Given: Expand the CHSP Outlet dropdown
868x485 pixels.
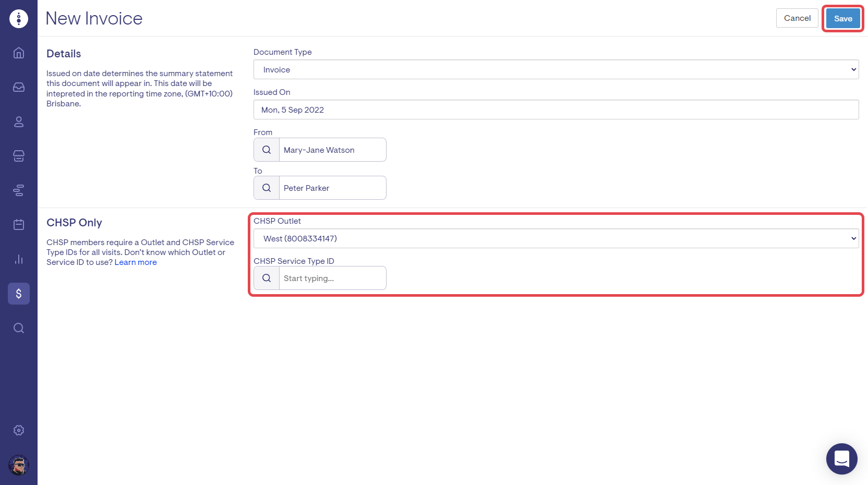Looking at the screenshot, I should tap(556, 239).
